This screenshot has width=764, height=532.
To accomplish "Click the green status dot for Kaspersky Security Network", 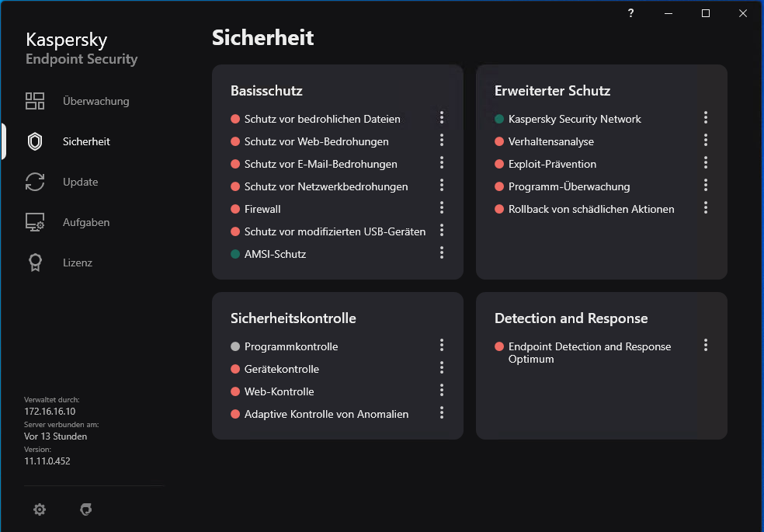I will 499,119.
